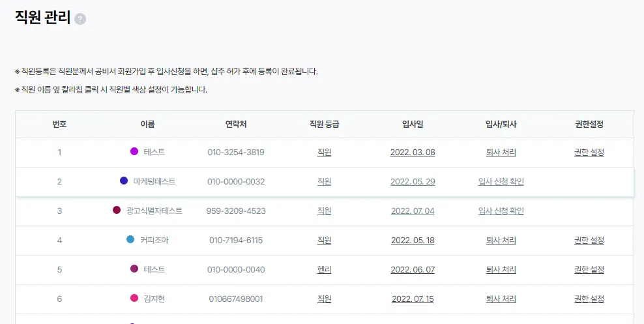Click the 2022. 07. 15 hire date
The height and width of the screenshot is (324, 644).
click(x=412, y=299)
